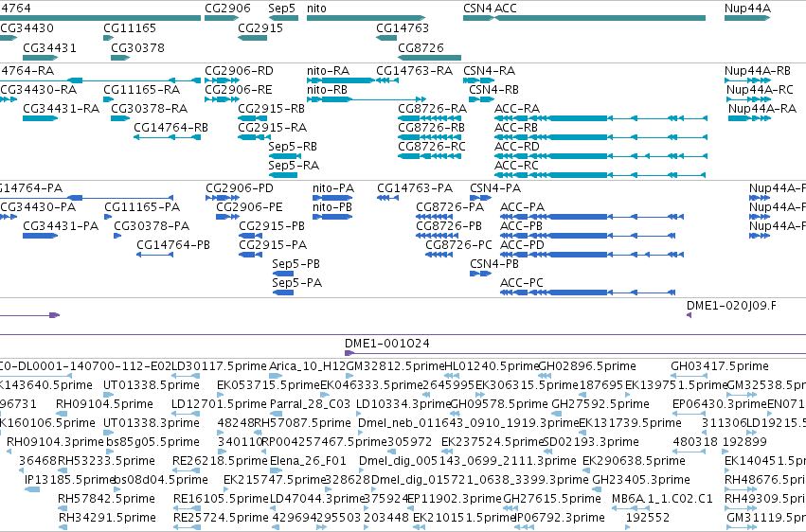This screenshot has width=806, height=532.
Task: Select the nito-RA transcript label
Action: [328, 71]
